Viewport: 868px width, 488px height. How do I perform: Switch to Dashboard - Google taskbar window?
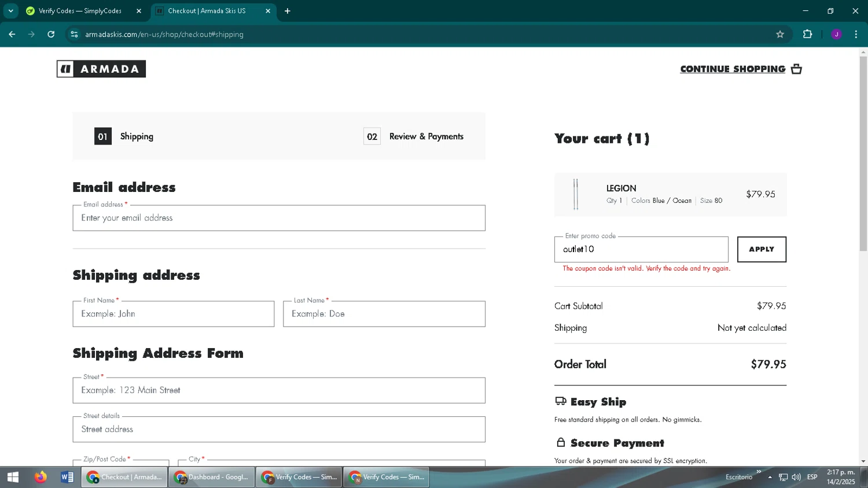click(212, 477)
